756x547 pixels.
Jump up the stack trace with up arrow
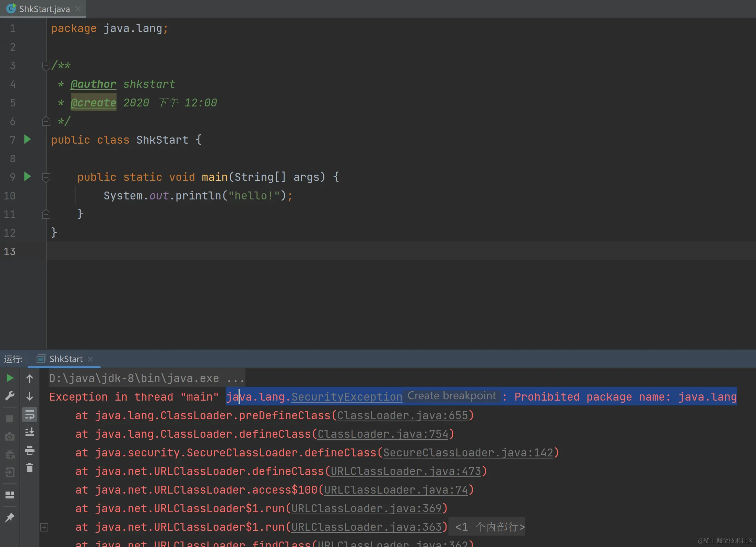click(x=30, y=379)
